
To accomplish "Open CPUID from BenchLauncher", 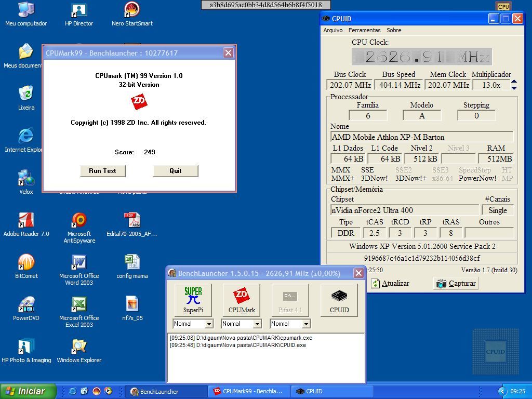I will pyautogui.click(x=339, y=300).
